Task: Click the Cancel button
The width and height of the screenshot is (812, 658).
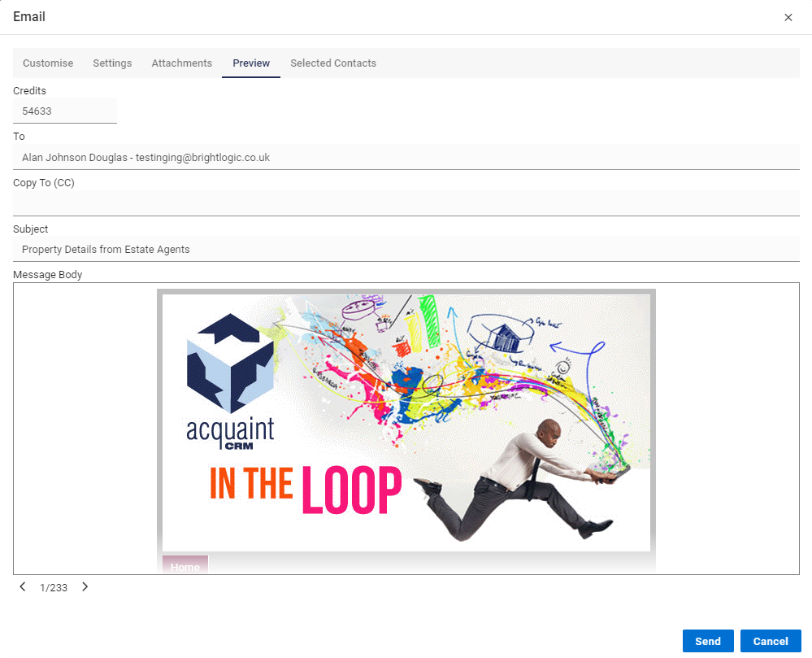Action: coord(771,641)
